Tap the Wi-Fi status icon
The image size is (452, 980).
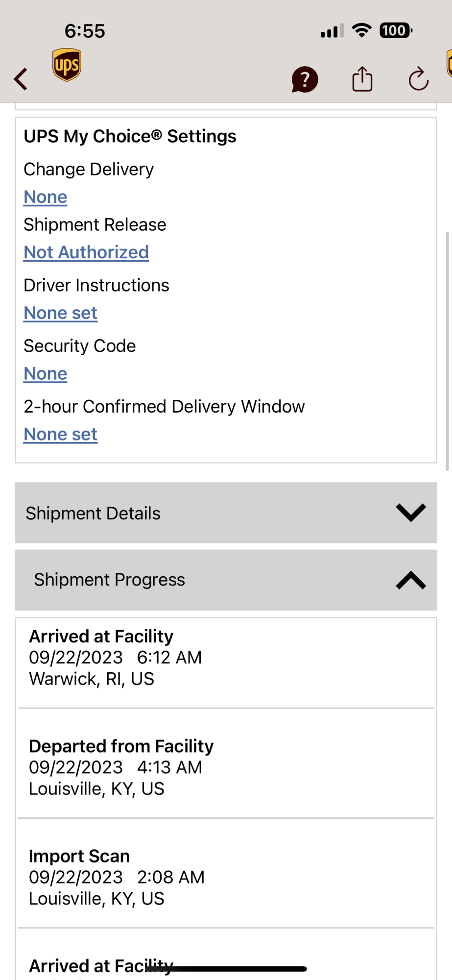[362, 30]
